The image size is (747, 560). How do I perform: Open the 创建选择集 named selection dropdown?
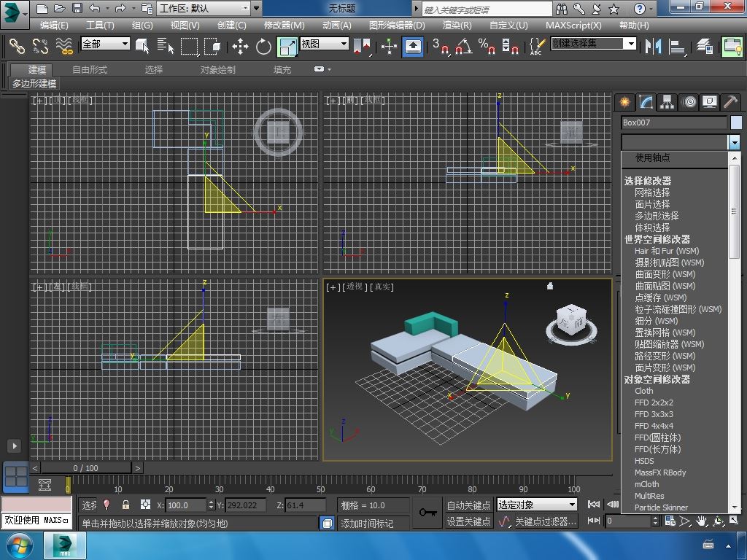pos(594,43)
